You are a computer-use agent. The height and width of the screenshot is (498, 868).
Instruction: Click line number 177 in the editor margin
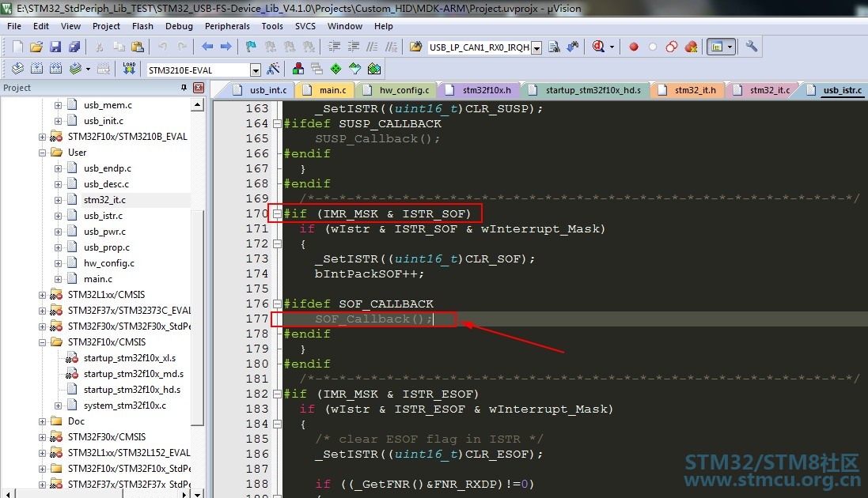[257, 319]
